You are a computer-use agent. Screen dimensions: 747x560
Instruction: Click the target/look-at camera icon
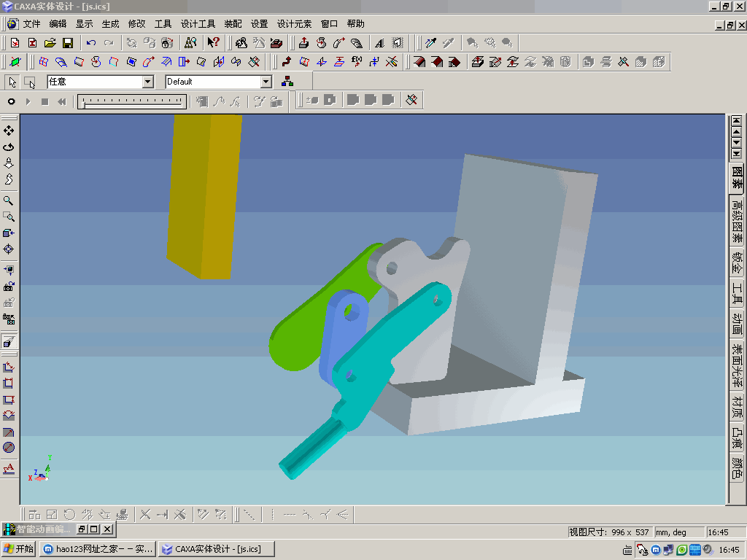9,249
